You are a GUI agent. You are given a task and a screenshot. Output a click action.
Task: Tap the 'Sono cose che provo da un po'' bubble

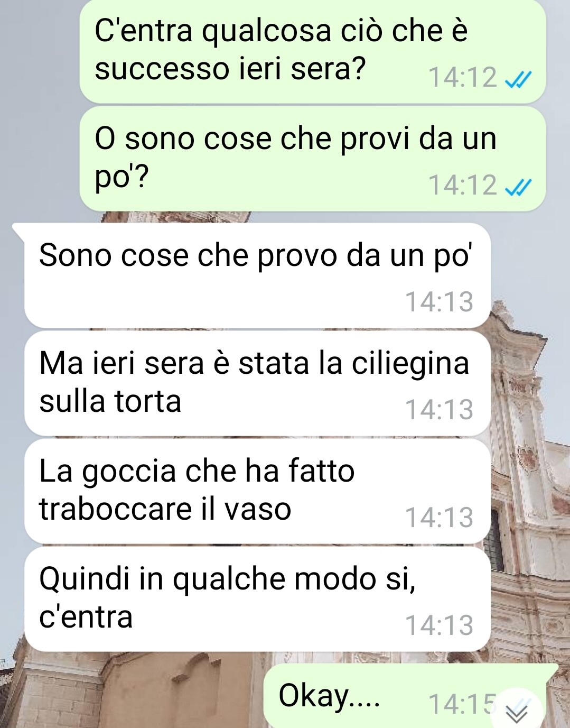257,275
